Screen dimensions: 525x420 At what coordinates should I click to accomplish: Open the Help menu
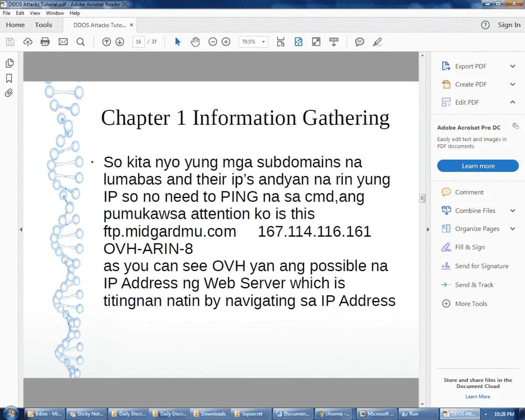tap(75, 13)
